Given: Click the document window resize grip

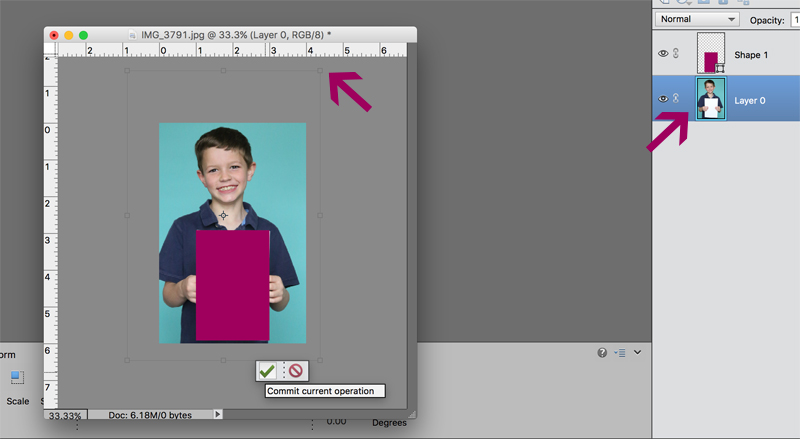Looking at the screenshot, I should (x=411, y=414).
